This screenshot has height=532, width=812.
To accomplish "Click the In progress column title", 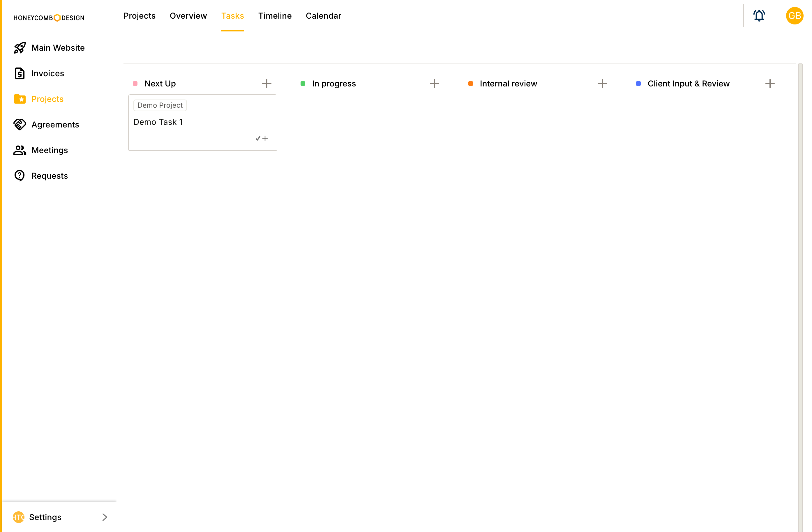I will [x=334, y=84].
